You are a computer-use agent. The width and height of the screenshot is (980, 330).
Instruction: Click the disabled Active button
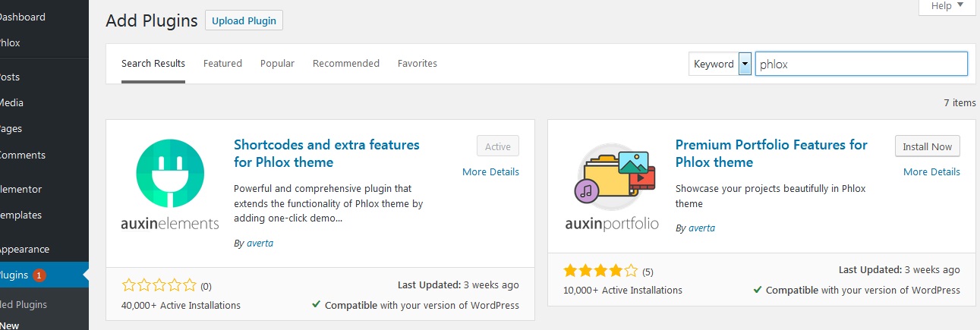click(x=498, y=146)
